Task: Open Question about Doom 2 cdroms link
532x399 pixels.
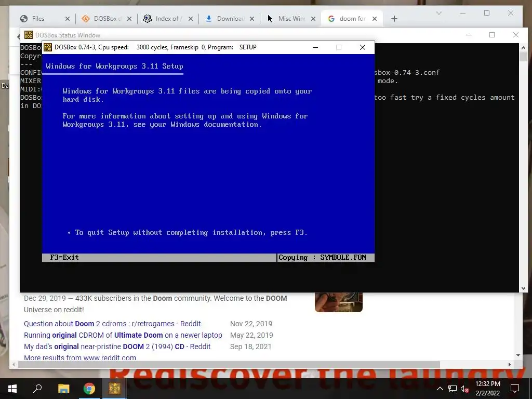Action: pyautogui.click(x=112, y=324)
